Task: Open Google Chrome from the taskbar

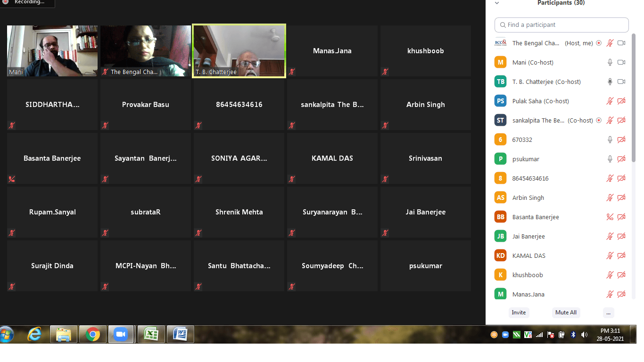Action: 93,335
